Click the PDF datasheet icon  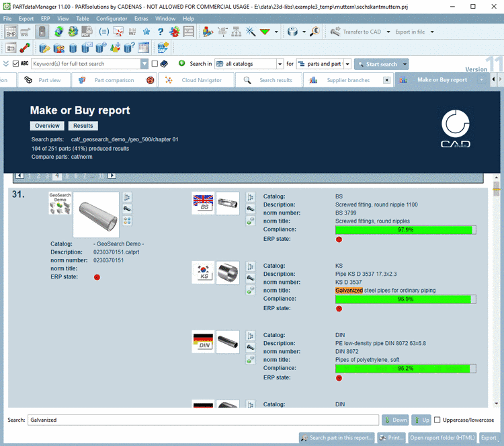pos(87,32)
